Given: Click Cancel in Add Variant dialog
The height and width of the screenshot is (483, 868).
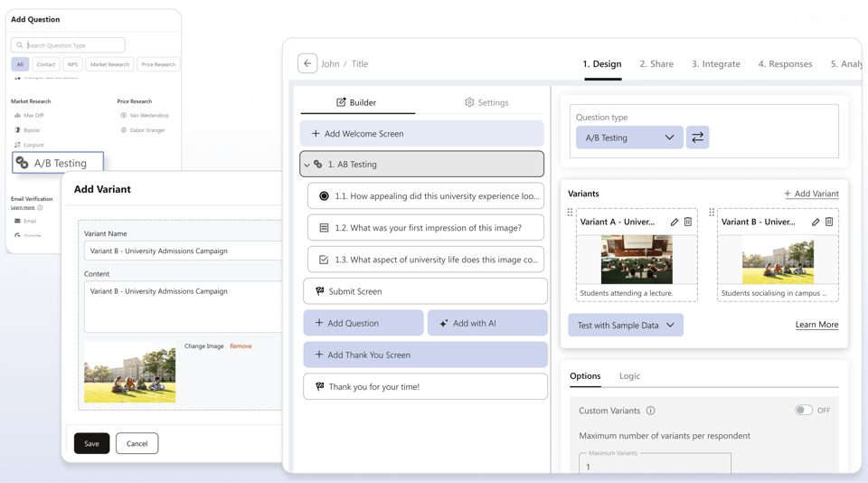Looking at the screenshot, I should point(137,444).
